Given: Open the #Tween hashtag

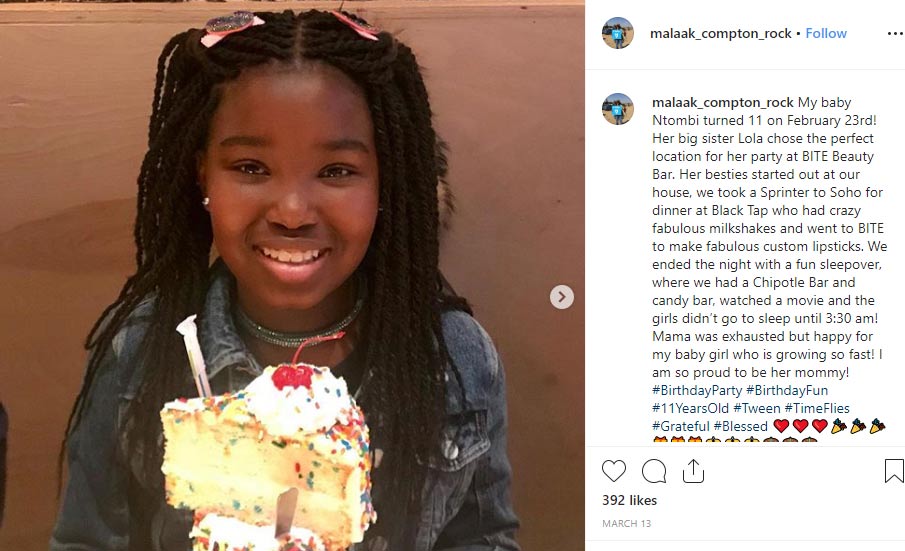Looking at the screenshot, I should click(x=757, y=408).
